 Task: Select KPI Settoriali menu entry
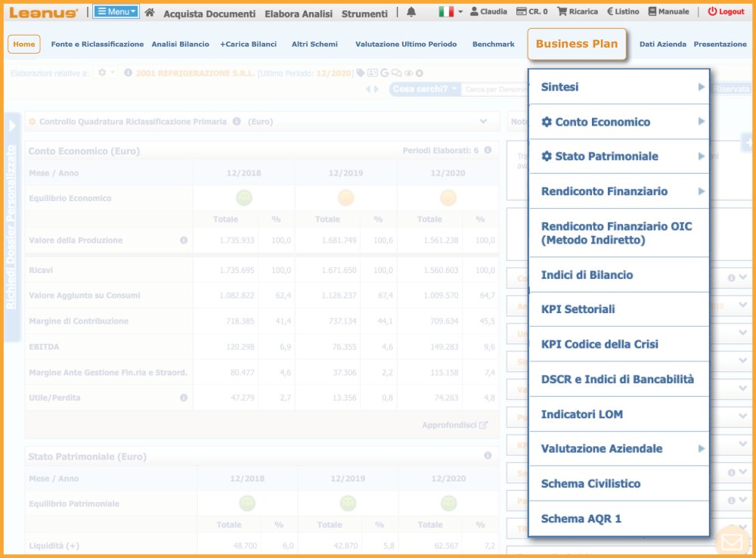click(x=619, y=309)
